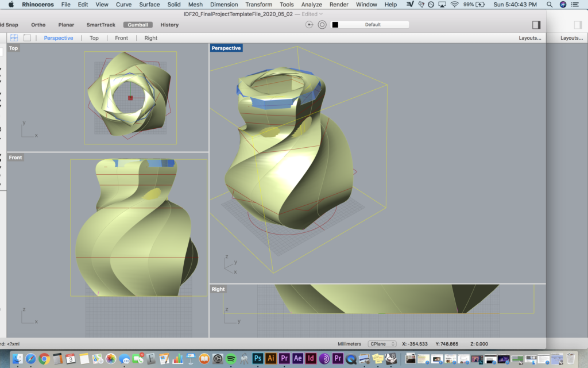Toggle History recording

tap(169, 25)
